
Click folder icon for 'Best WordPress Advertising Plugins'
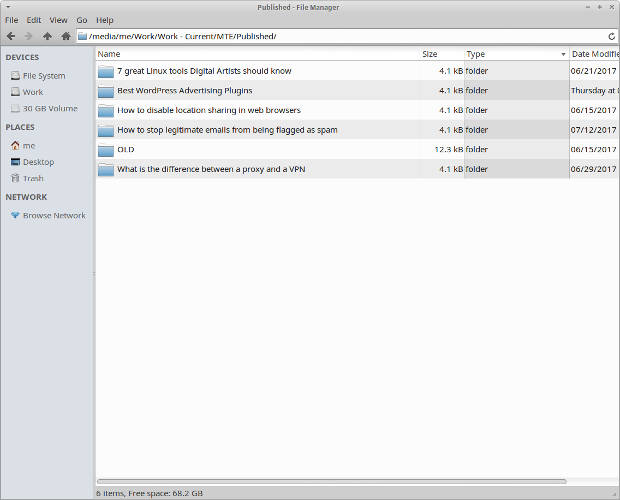(x=106, y=91)
